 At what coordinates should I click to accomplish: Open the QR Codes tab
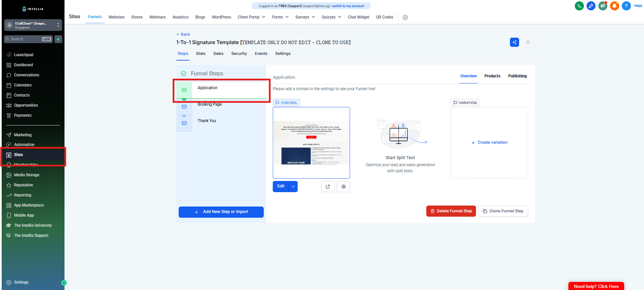pyautogui.click(x=385, y=17)
